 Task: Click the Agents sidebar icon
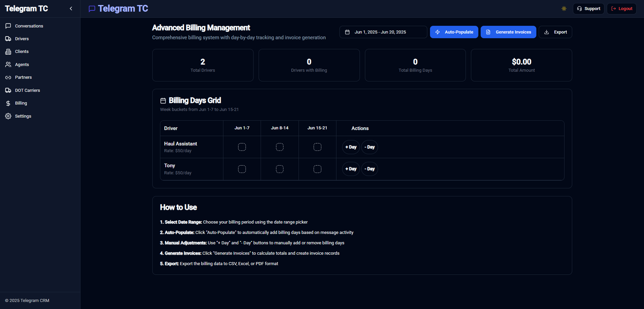8,64
